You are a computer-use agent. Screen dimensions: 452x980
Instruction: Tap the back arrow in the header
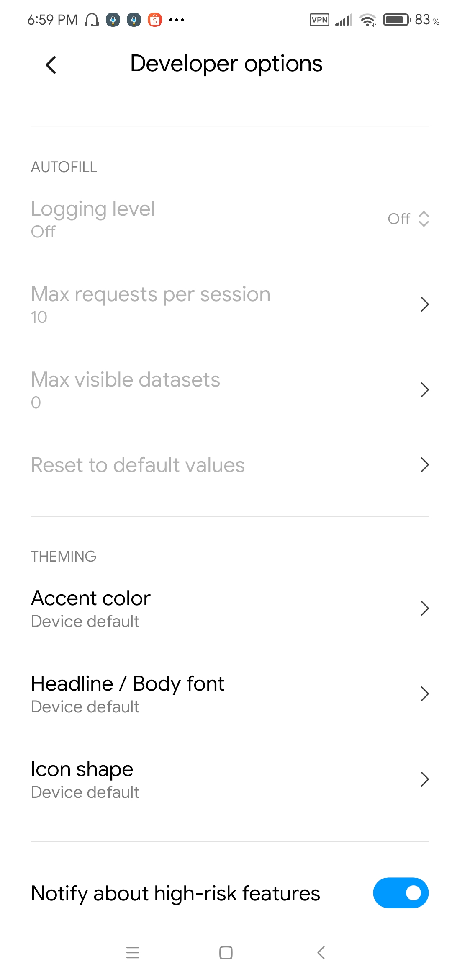[51, 65]
